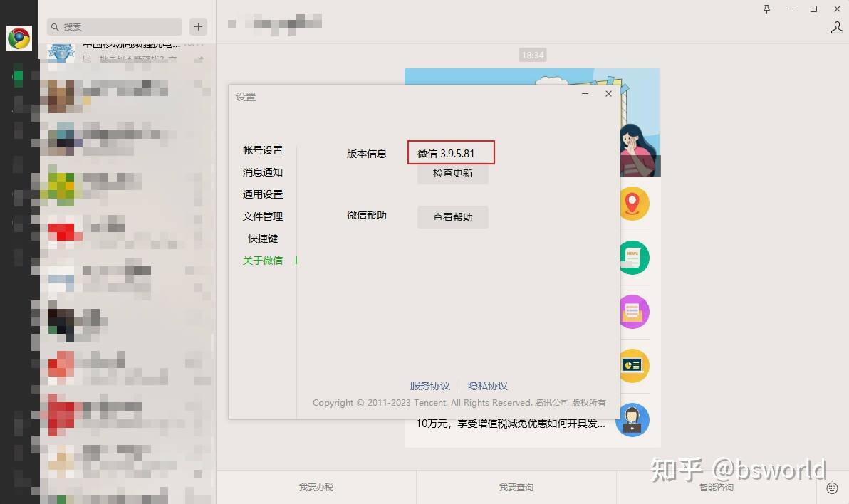This screenshot has width=849, height=504.
Task: Click the 查看帮助 button
Action: tap(452, 217)
